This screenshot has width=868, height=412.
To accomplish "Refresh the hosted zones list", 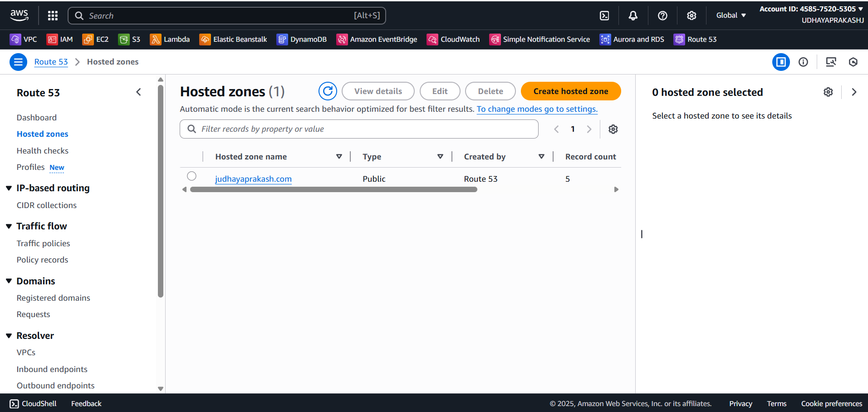I will tap(328, 91).
